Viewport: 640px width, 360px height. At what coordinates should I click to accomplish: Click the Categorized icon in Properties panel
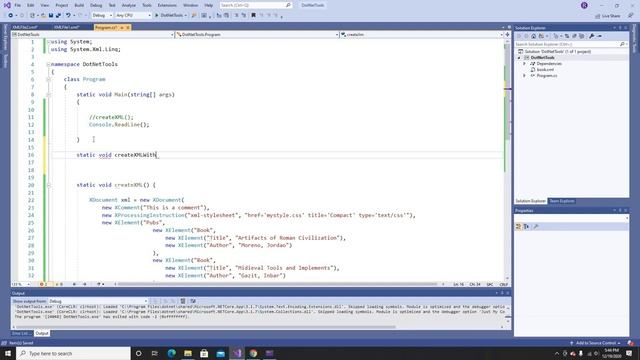pos(519,227)
